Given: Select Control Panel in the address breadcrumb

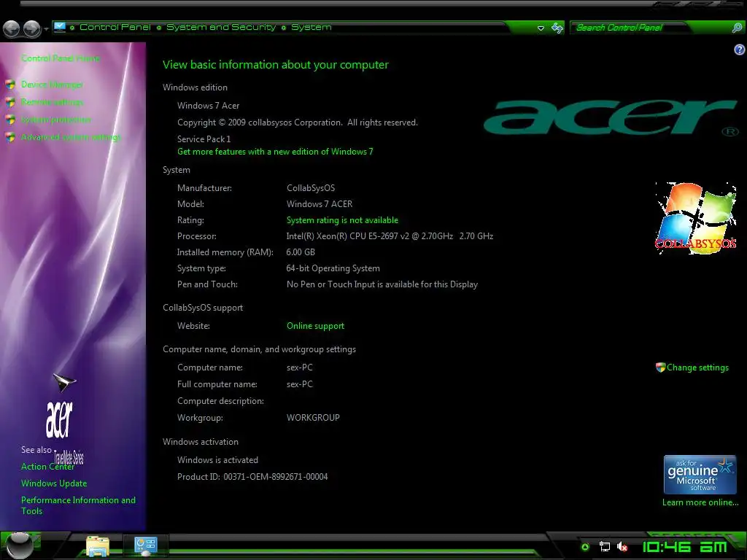Looking at the screenshot, I should coord(115,27).
